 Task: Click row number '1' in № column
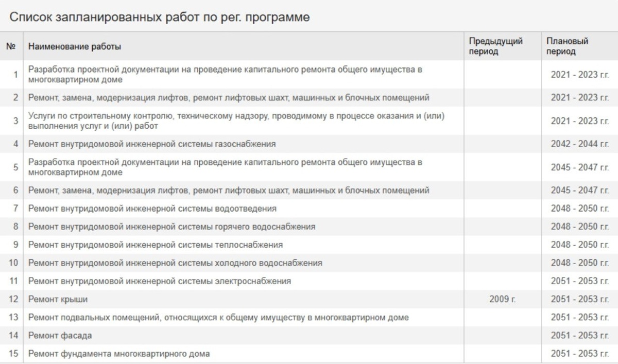(15, 75)
